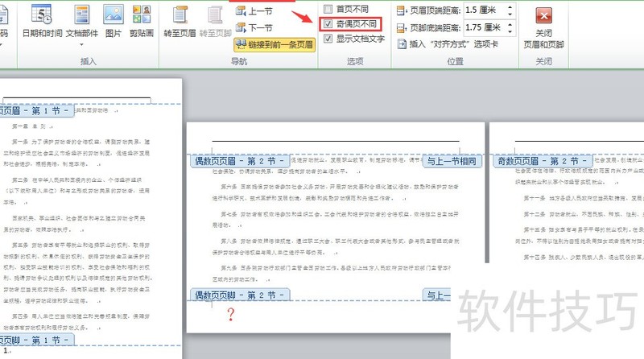Click 奇数页页眉 - 第 2 节 header tag
The height and width of the screenshot is (359, 644).
[543, 161]
